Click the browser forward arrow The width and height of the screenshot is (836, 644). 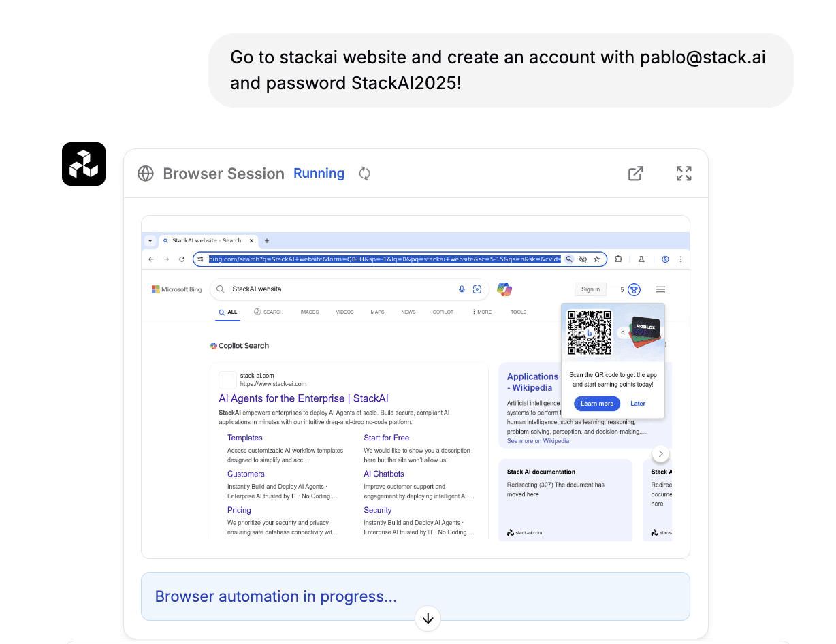(x=166, y=259)
